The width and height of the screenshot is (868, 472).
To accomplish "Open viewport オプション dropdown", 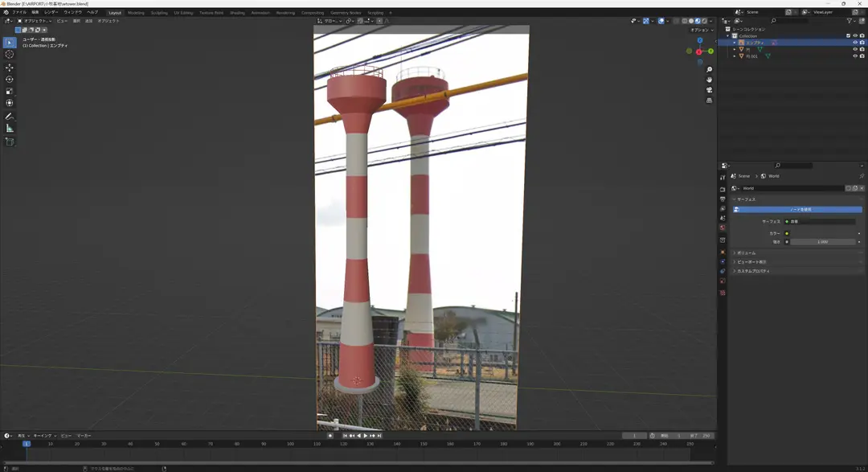I will 702,30.
